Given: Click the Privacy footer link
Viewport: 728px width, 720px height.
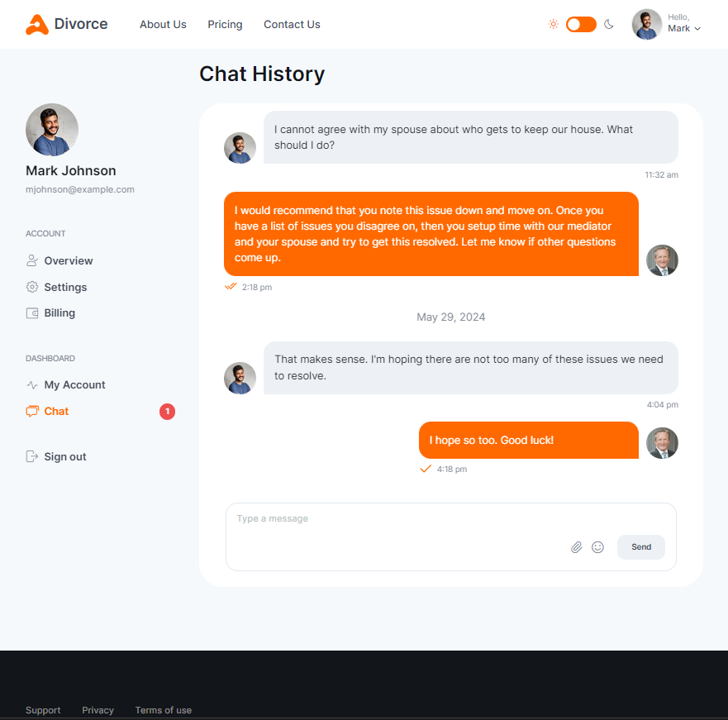Looking at the screenshot, I should coord(98,710).
